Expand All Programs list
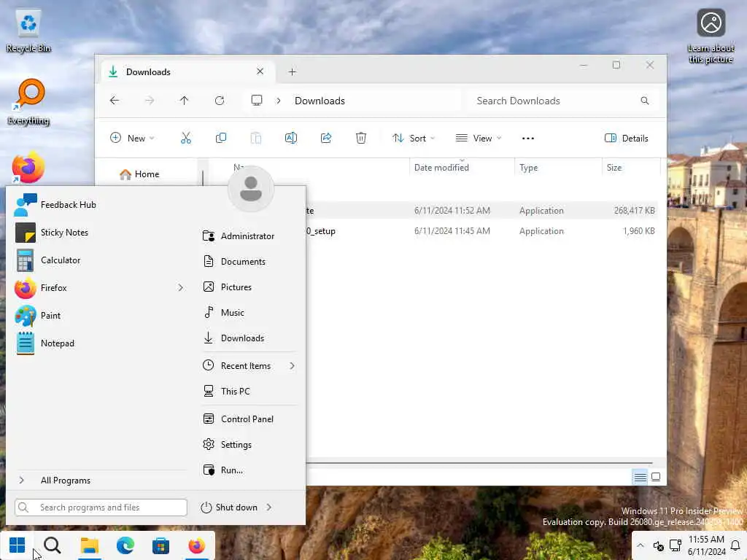 pyautogui.click(x=65, y=480)
